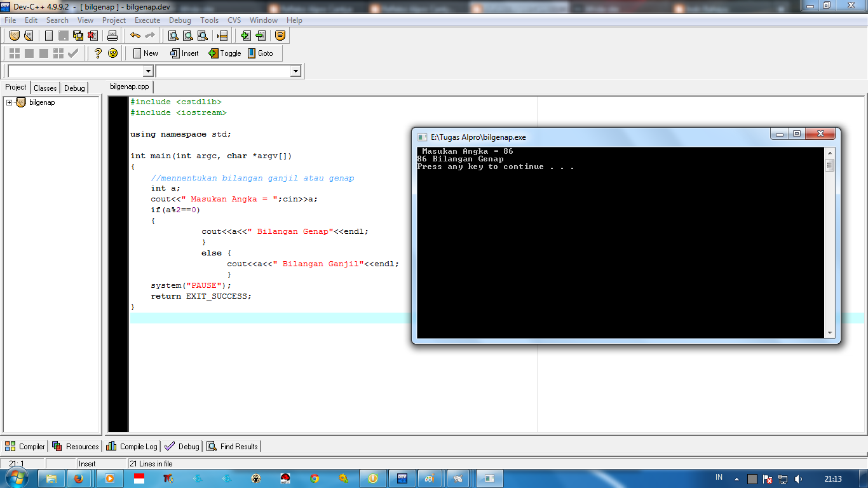Click the volume speaker tray icon
This screenshot has height=488, width=868.
coord(798,478)
